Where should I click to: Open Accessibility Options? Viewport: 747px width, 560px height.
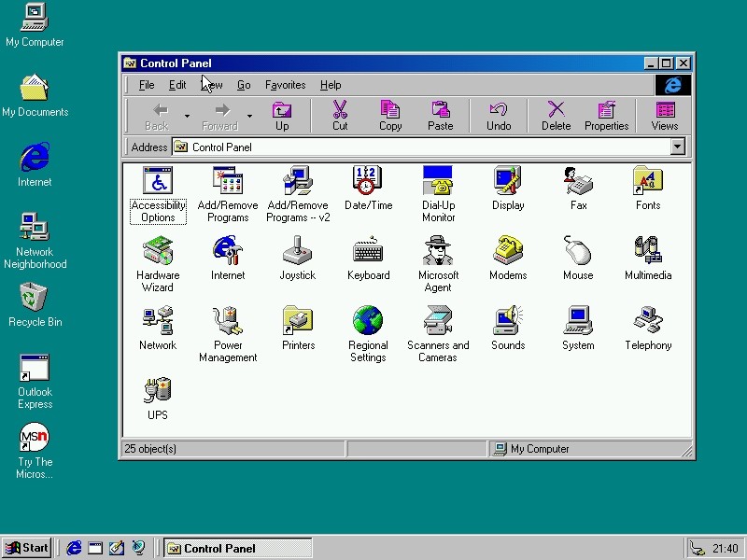click(x=157, y=180)
